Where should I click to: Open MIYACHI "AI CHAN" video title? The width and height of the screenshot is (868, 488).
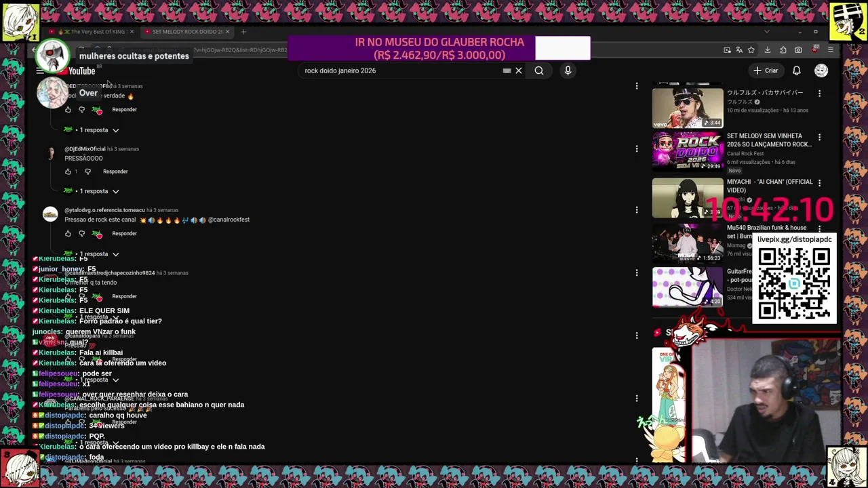point(770,186)
